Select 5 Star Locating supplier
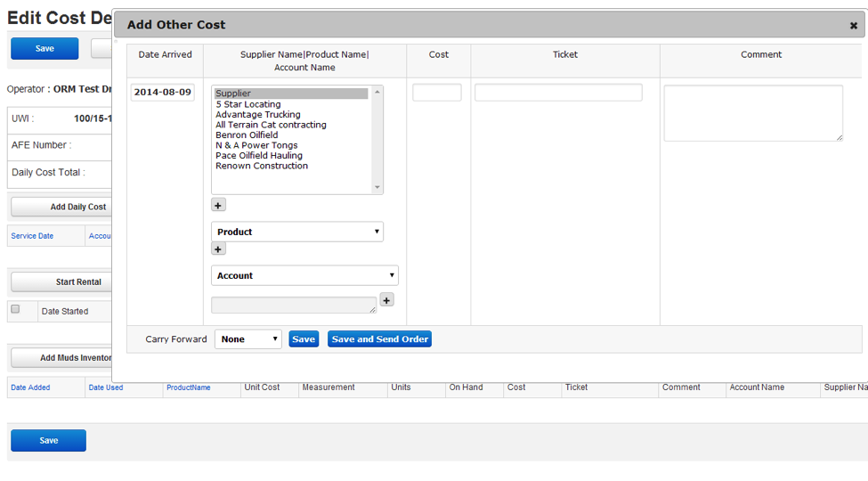The image size is (868, 481). (247, 104)
